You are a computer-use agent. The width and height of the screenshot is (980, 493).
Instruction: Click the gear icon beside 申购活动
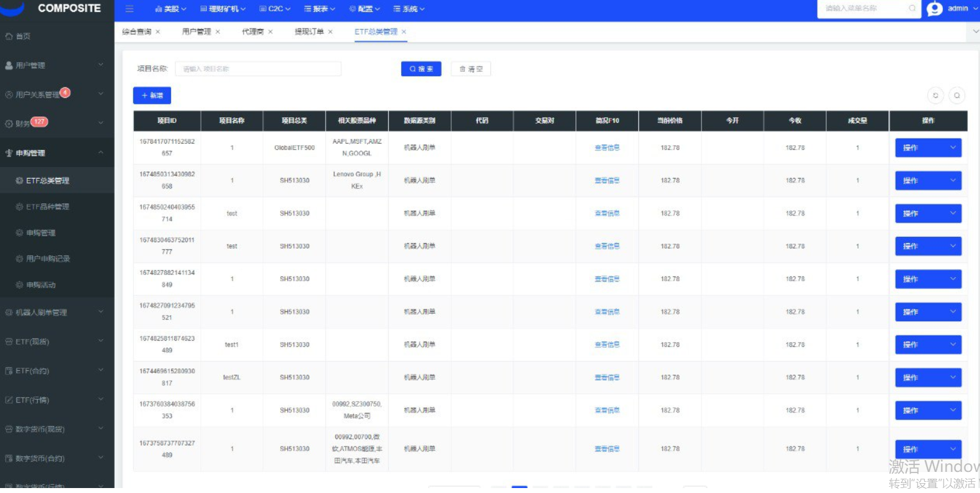click(x=19, y=285)
